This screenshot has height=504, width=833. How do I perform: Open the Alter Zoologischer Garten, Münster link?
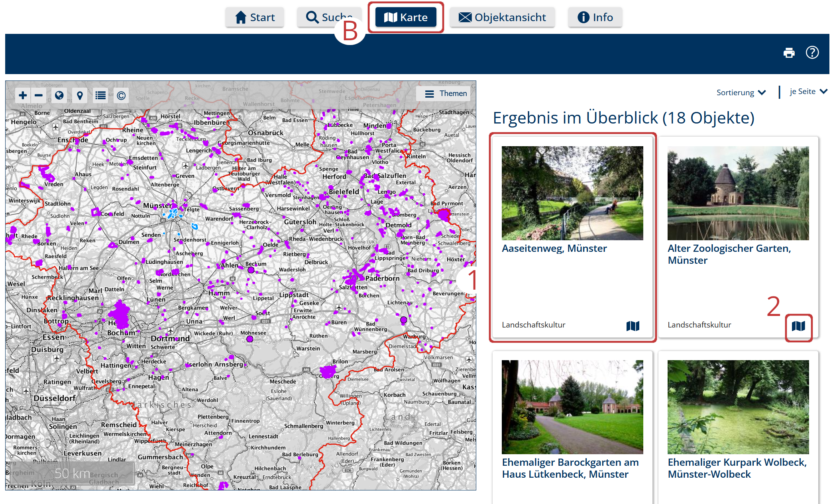(729, 254)
